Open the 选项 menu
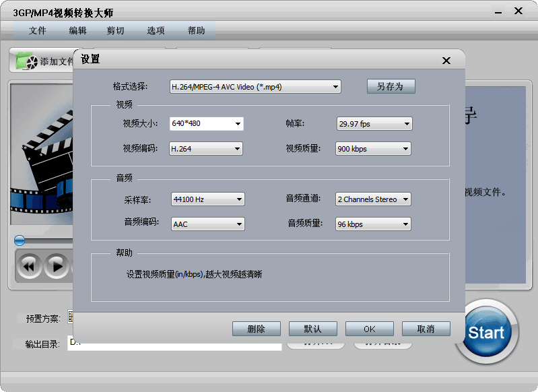 pos(156,30)
